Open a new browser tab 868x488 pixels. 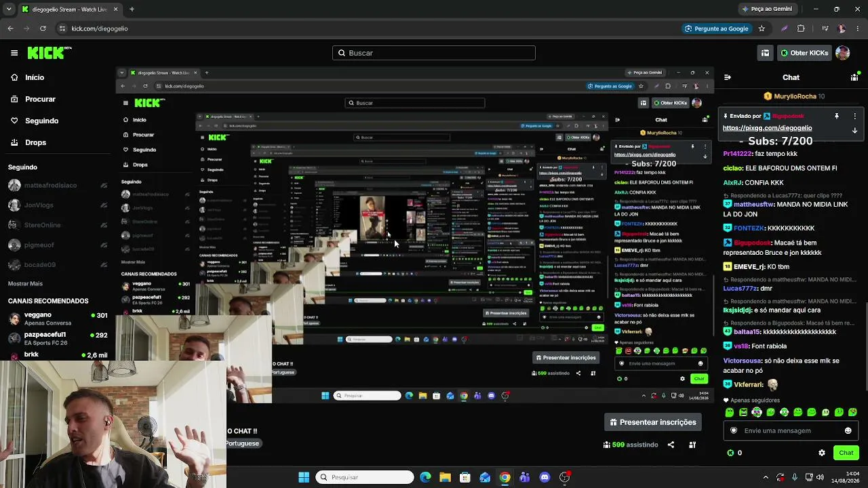[132, 9]
